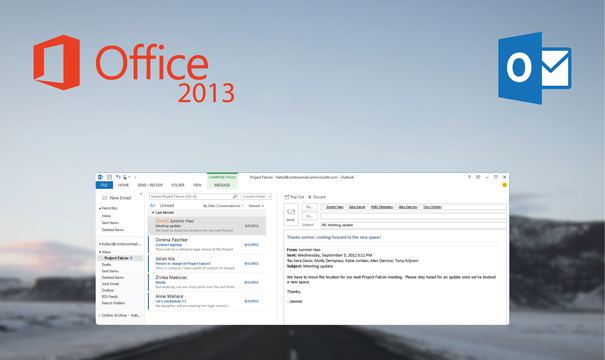The image size is (605, 360).
Task: Send the reply message
Action: pos(291,215)
